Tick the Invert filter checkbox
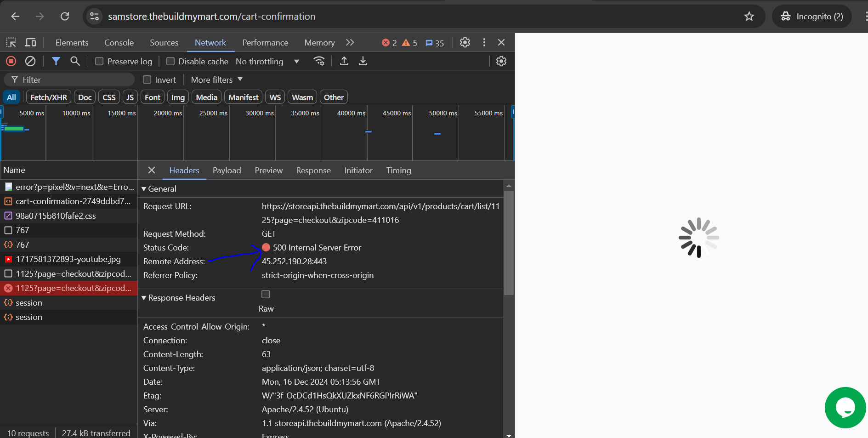Screen dimensions: 868x438 [x=147, y=80]
